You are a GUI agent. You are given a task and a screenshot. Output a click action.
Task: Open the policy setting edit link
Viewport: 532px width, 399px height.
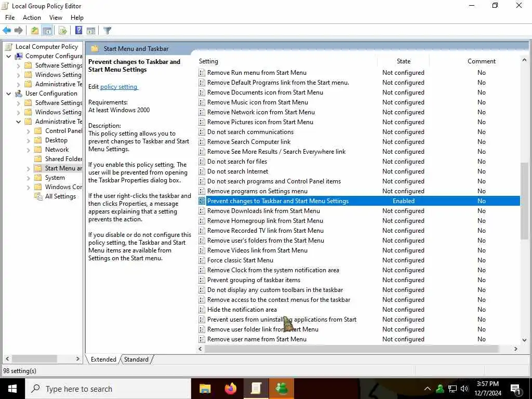click(119, 87)
